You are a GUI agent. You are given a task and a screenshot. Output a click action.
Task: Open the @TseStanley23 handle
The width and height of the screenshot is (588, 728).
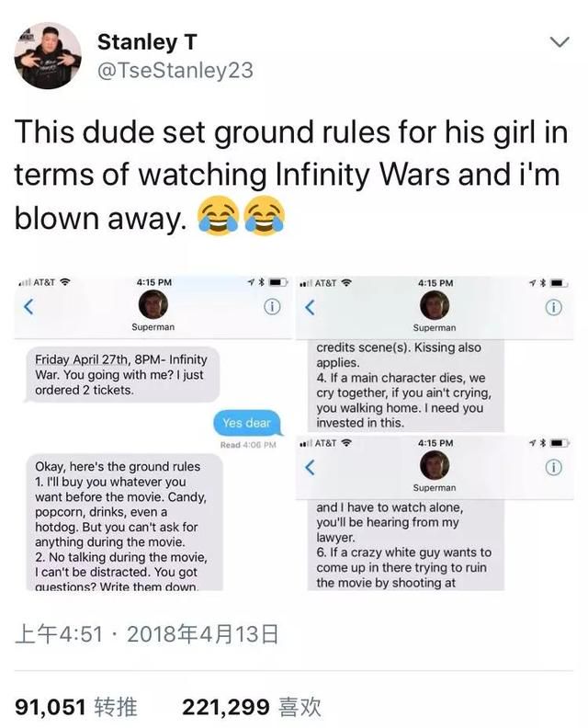tap(175, 71)
